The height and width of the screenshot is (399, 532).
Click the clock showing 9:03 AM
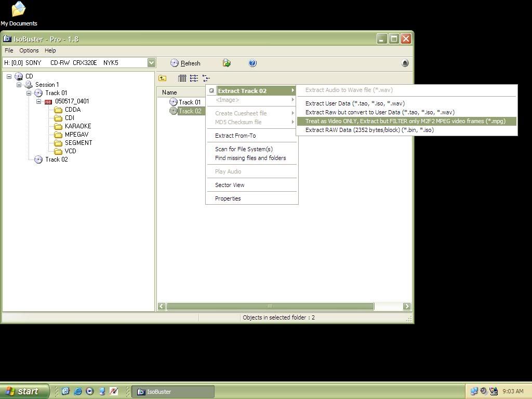coord(513,391)
